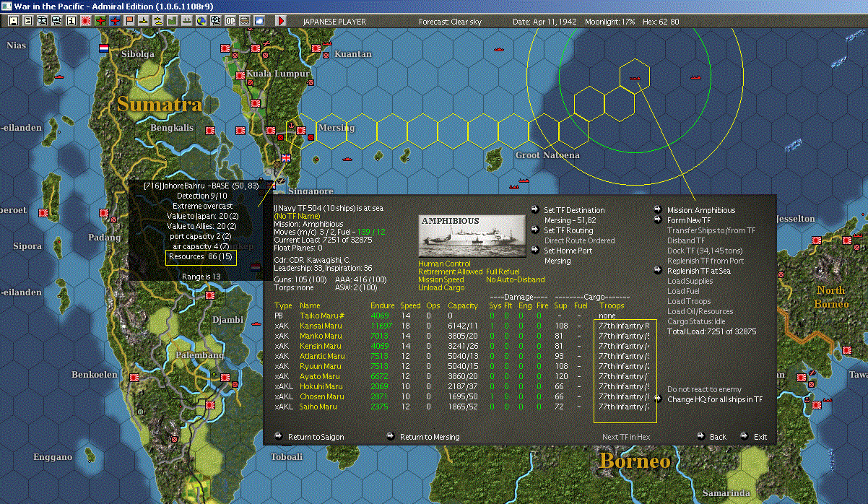868x504 pixels.
Task: Click the third toolbar icon showing stacked screens
Action: coord(43,22)
